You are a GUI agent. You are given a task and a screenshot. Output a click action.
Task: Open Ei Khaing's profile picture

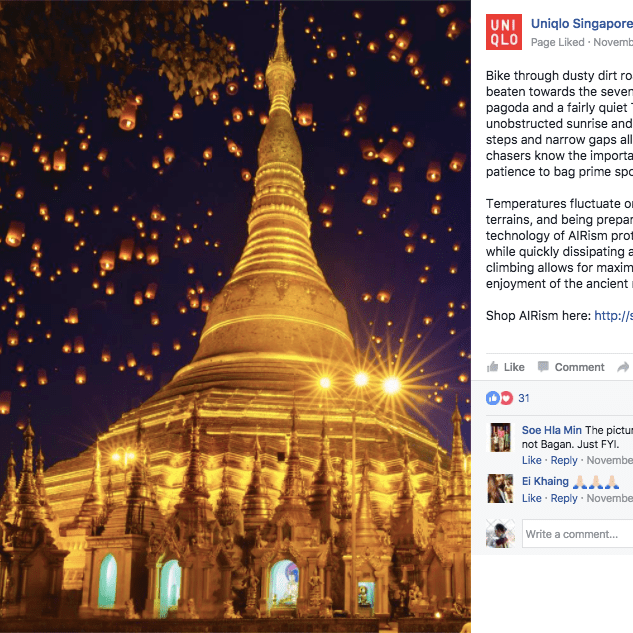[500, 487]
